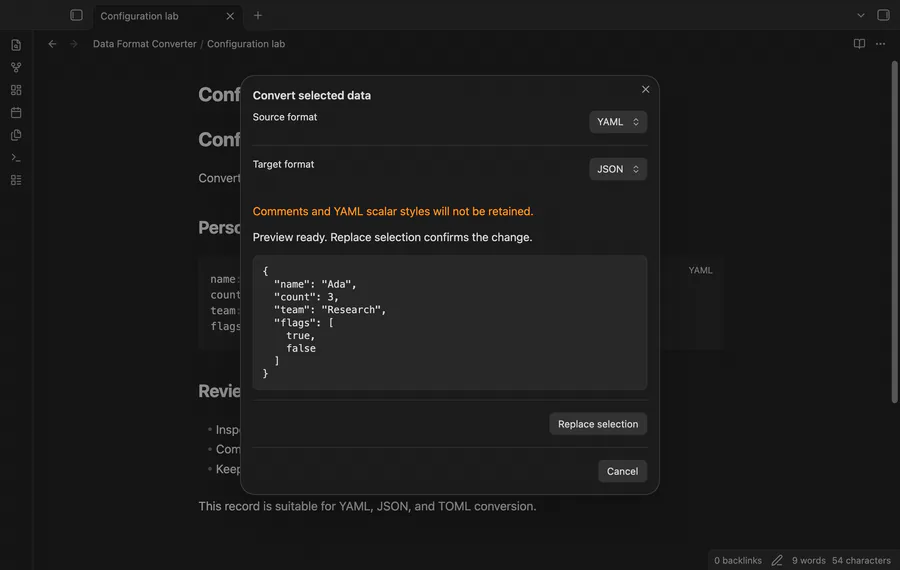900x570 pixels.
Task: Switch to reading view book icon
Action: [859, 44]
